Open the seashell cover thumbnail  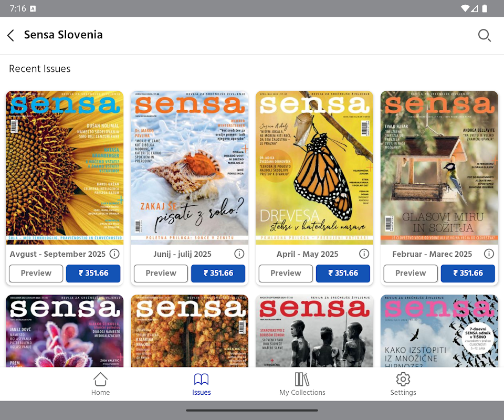click(x=190, y=168)
